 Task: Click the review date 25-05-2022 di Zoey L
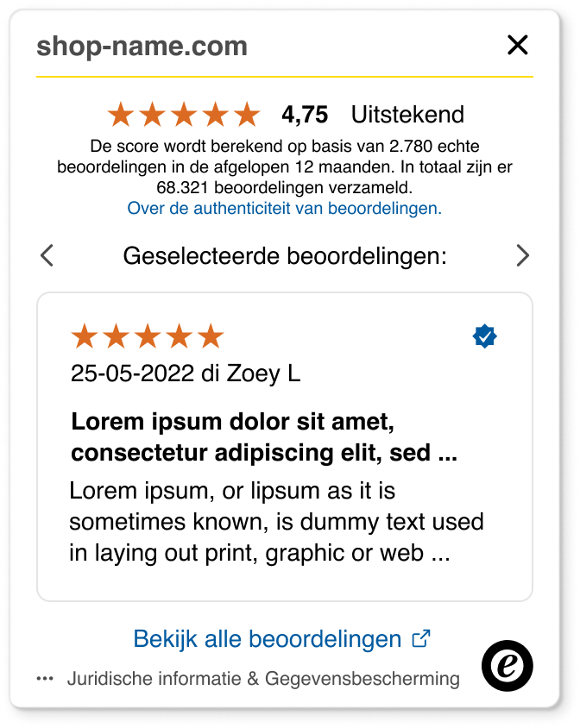click(186, 373)
